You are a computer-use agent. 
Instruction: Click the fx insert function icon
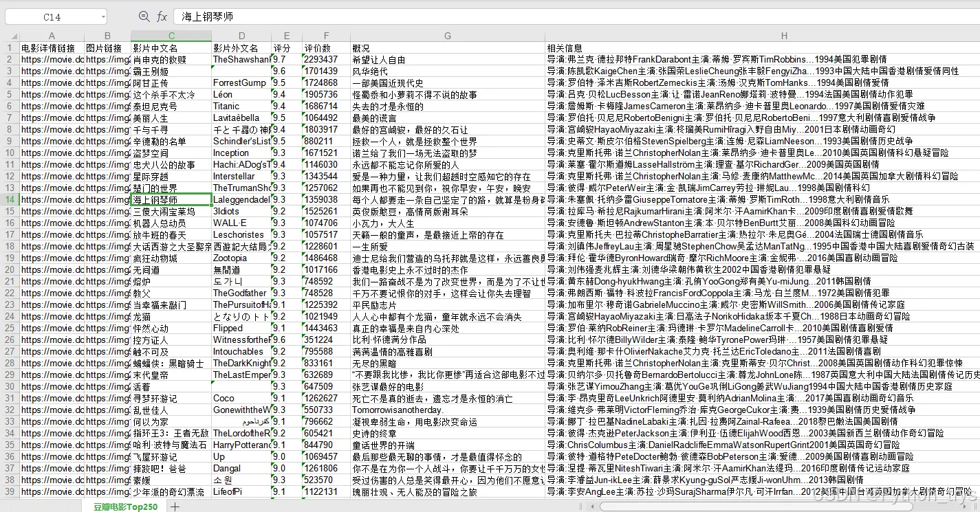coord(162,16)
